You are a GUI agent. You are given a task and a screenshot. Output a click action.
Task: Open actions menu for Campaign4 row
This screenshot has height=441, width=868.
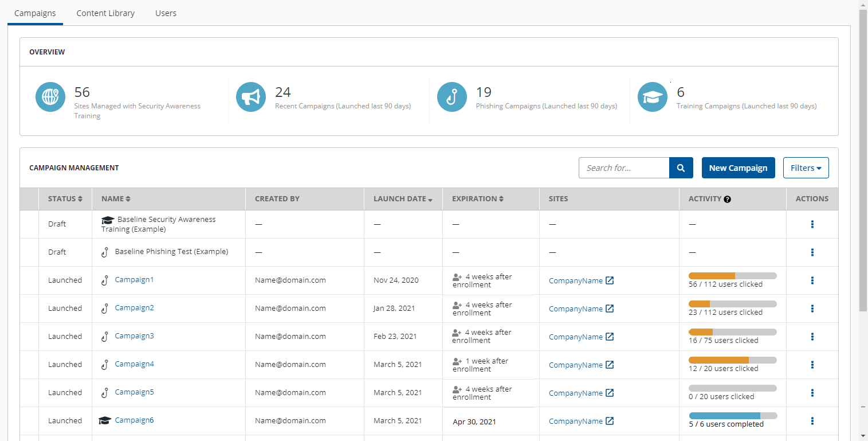tap(812, 365)
